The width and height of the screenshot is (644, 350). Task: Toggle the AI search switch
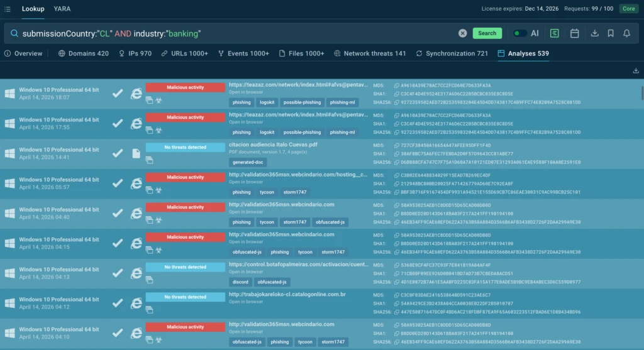point(519,33)
